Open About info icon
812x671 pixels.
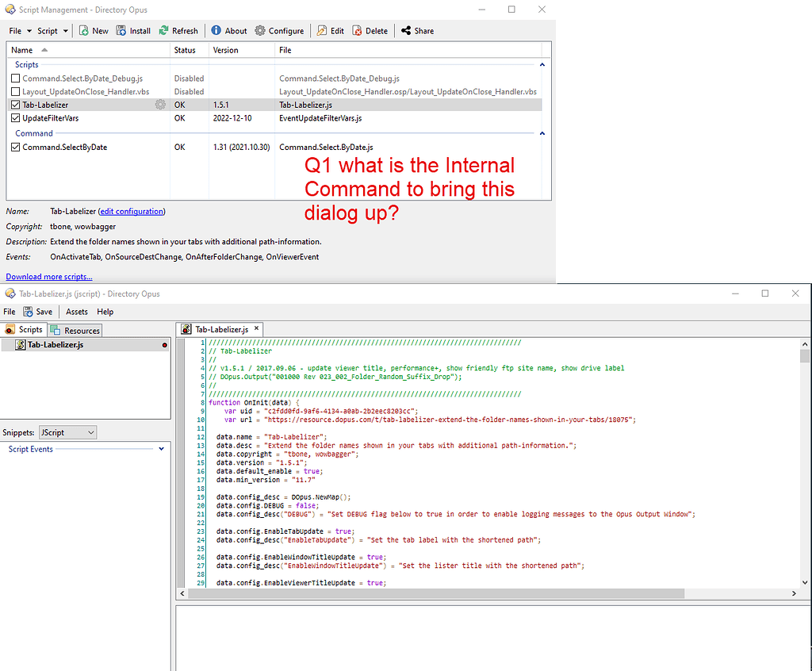point(216,31)
